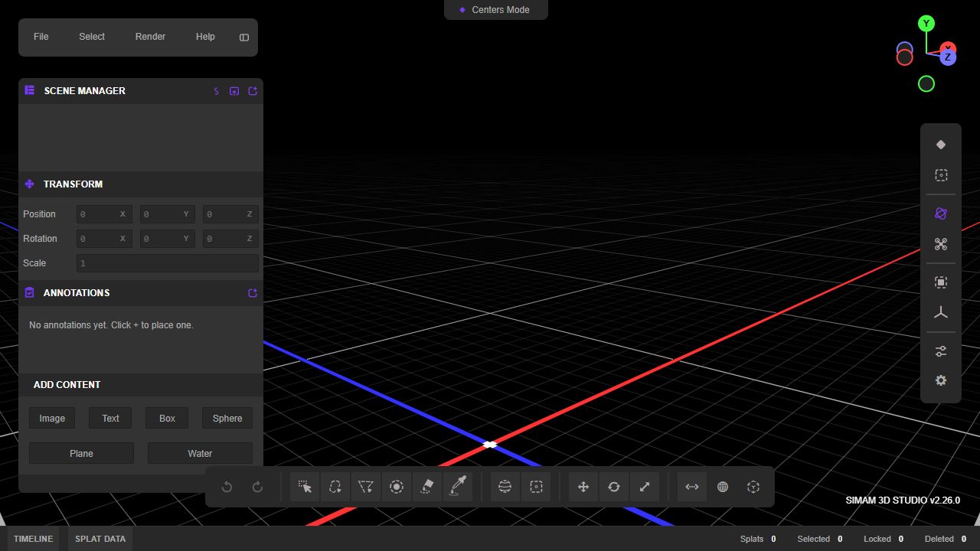Activate the rotate tool
Screen dimensions: 980x551
[x=614, y=487]
